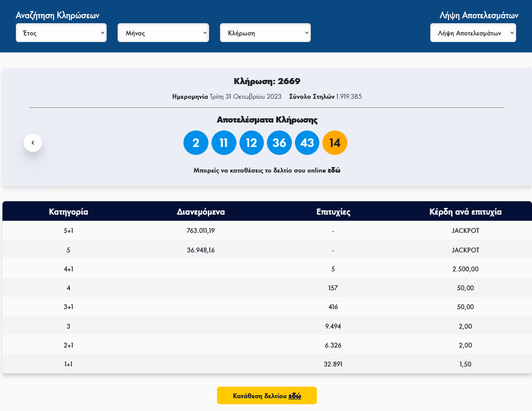532x411 pixels.
Task: Click the blue ball number 43
Action: click(x=307, y=143)
